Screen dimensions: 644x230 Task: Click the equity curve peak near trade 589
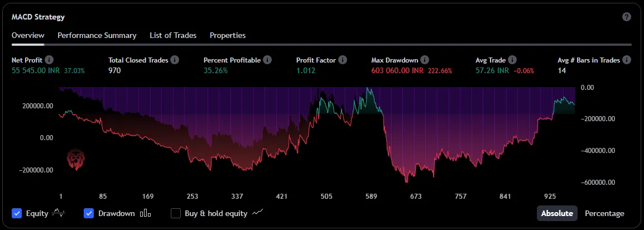click(x=368, y=88)
